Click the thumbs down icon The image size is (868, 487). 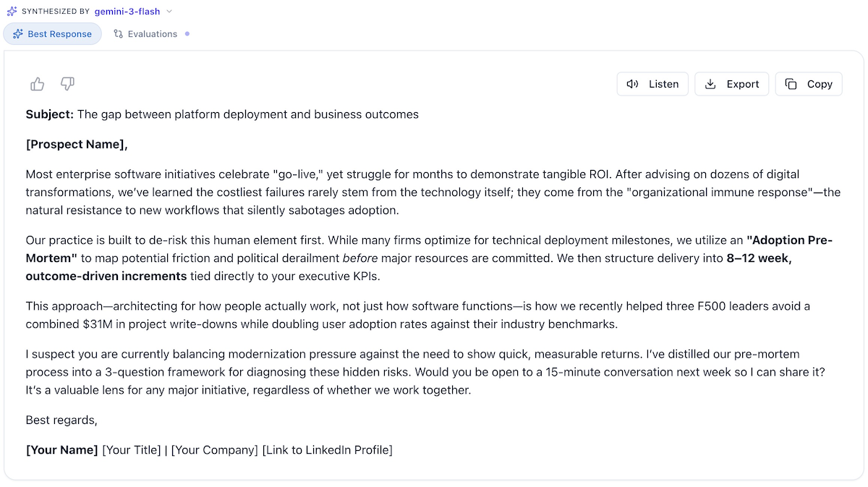click(67, 84)
